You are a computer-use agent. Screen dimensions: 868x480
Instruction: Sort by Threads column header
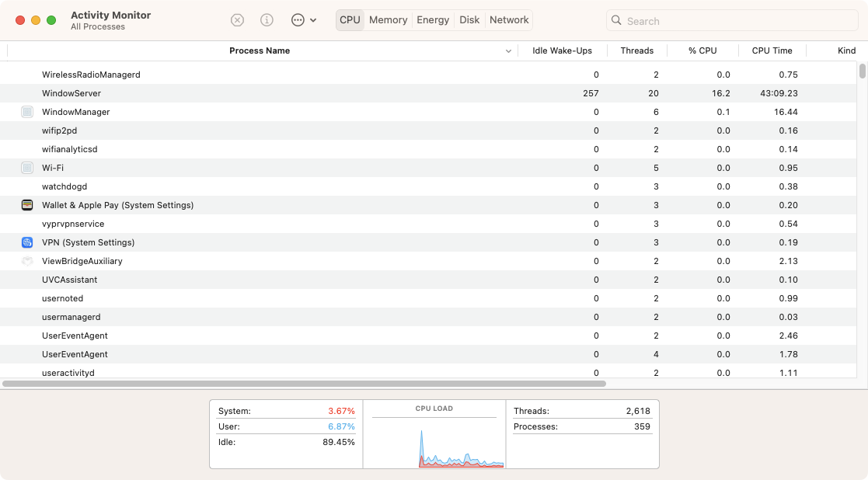[x=636, y=50]
